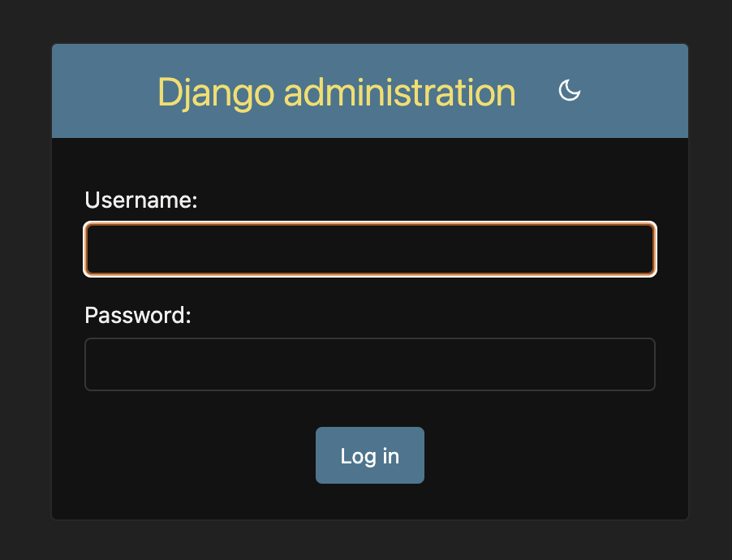This screenshot has height=560, width=732.
Task: Click the Password label text
Action: click(x=138, y=315)
